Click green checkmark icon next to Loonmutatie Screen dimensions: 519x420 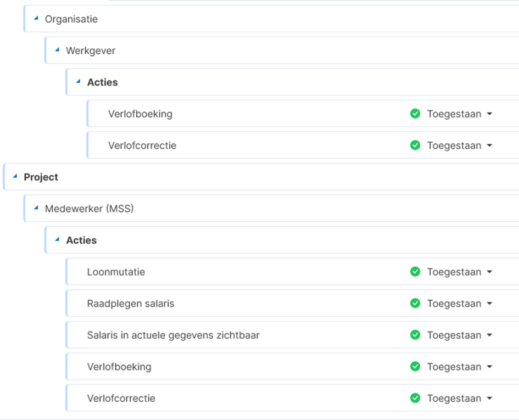coord(415,272)
